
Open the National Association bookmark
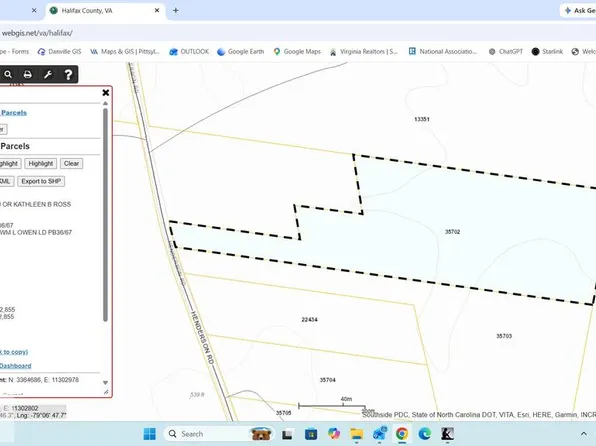coord(443,52)
